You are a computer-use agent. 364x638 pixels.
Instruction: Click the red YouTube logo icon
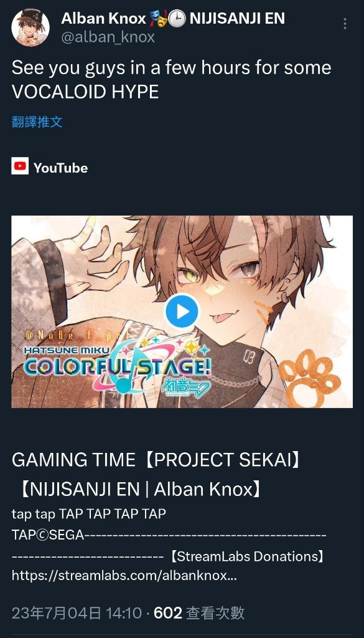pyautogui.click(x=20, y=166)
